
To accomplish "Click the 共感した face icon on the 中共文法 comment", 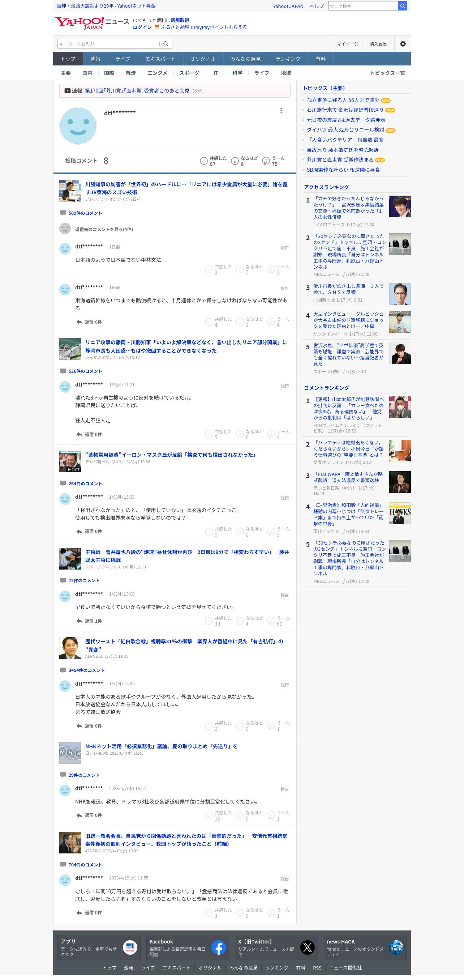I will (209, 269).
